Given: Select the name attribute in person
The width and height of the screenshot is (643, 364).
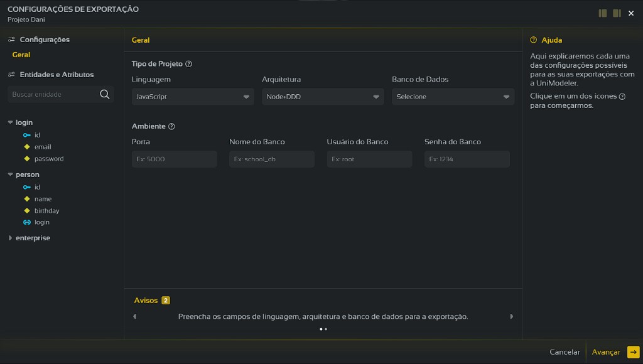Looking at the screenshot, I should [43, 199].
